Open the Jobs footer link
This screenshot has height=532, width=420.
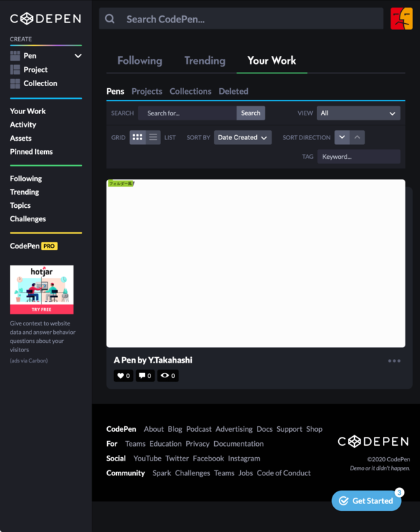coord(246,473)
